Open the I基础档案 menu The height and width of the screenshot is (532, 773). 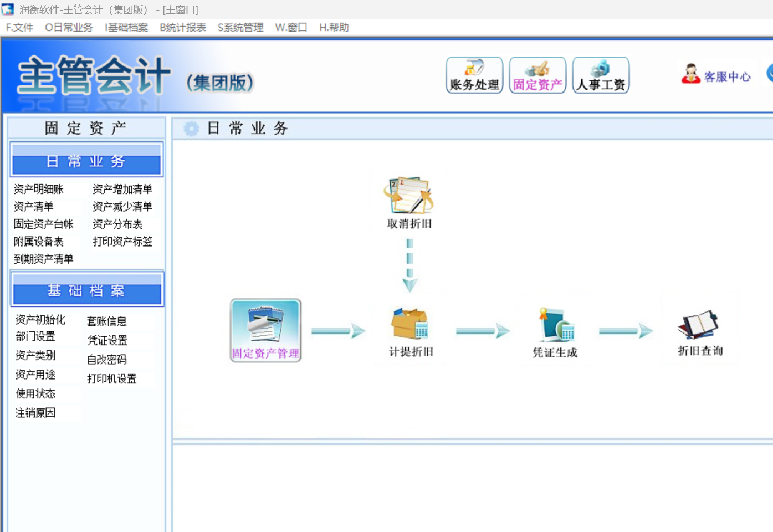pyautogui.click(x=126, y=28)
